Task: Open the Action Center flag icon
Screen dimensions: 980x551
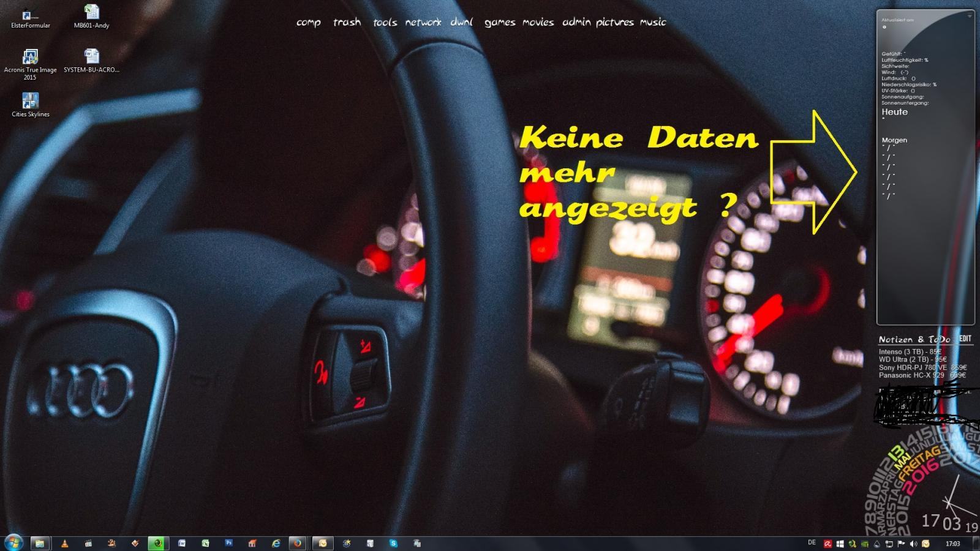Action: point(901,544)
